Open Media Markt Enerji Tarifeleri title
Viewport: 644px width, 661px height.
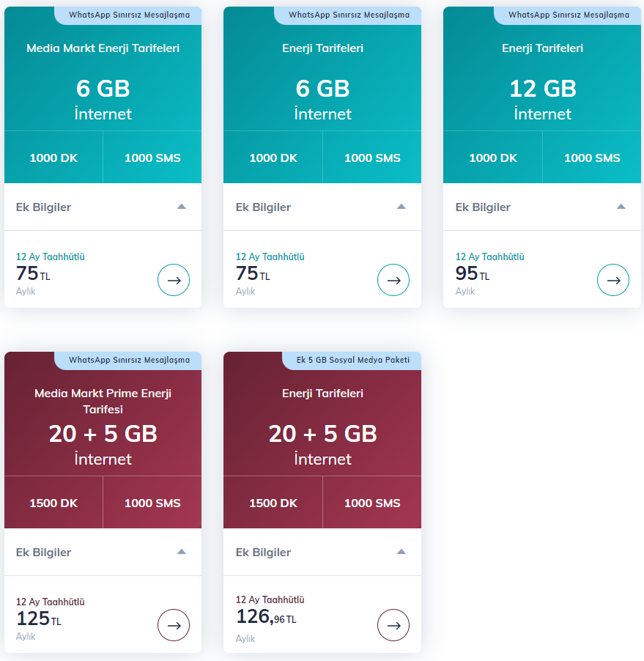point(103,48)
